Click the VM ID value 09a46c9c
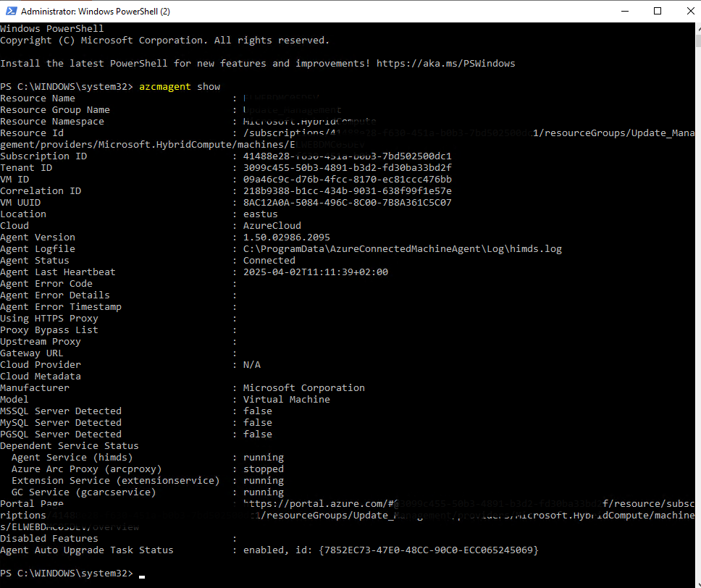701x588 pixels. (x=348, y=180)
